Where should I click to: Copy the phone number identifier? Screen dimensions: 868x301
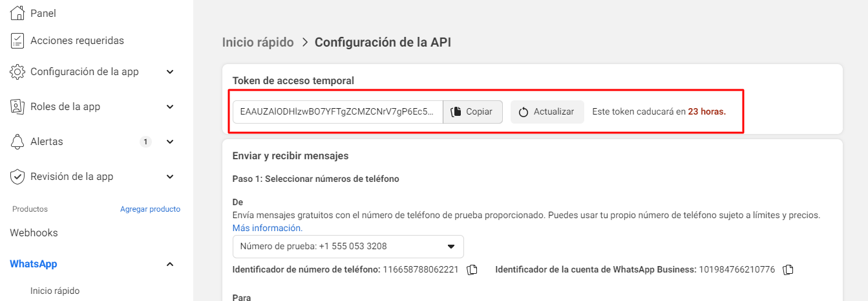coord(472,269)
